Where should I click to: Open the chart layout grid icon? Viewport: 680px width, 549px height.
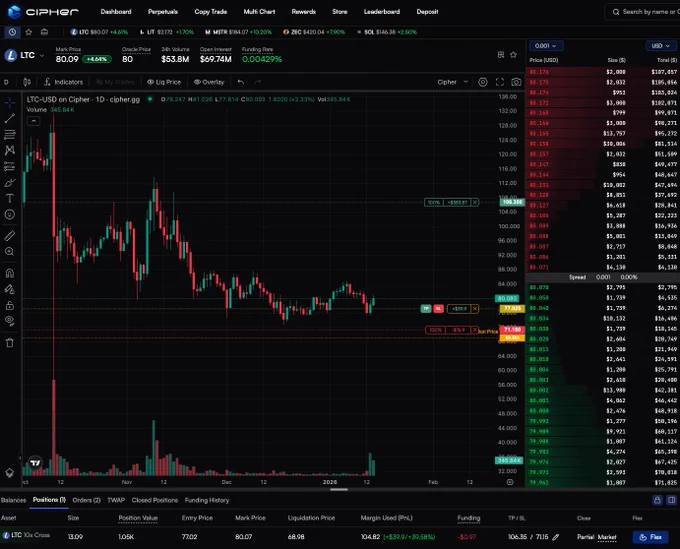[x=501, y=55]
